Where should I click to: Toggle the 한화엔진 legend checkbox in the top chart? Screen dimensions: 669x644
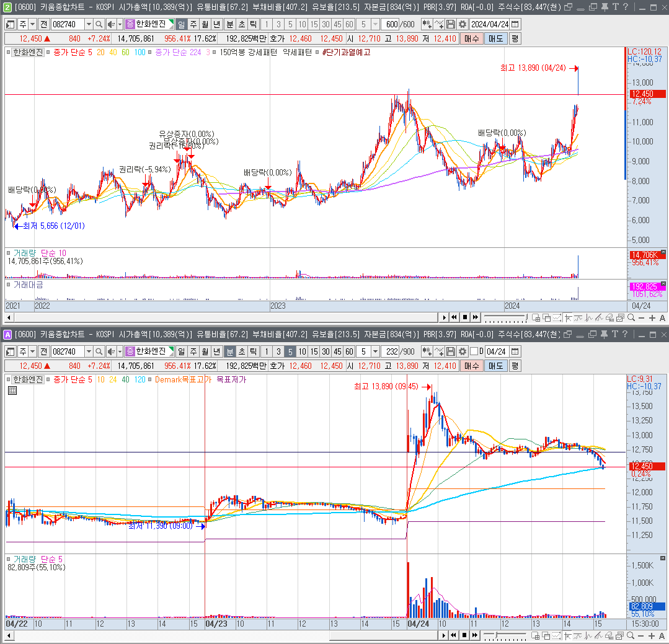(x=8, y=52)
